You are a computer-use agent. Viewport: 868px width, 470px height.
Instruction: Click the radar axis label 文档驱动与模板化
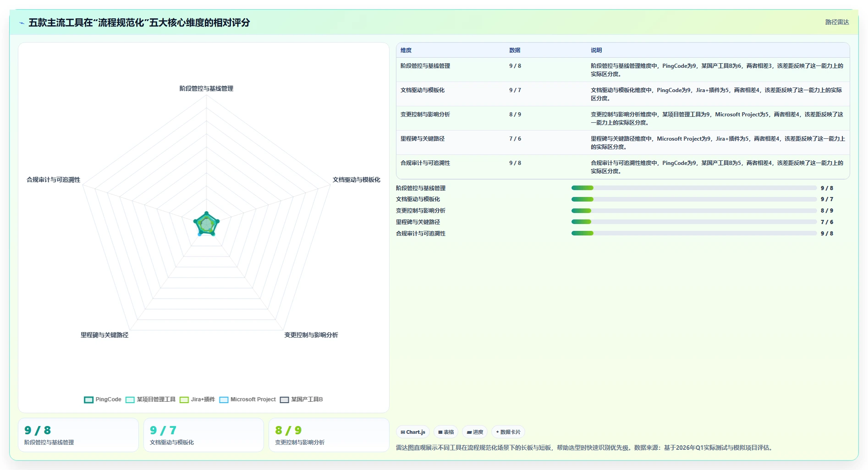(357, 180)
